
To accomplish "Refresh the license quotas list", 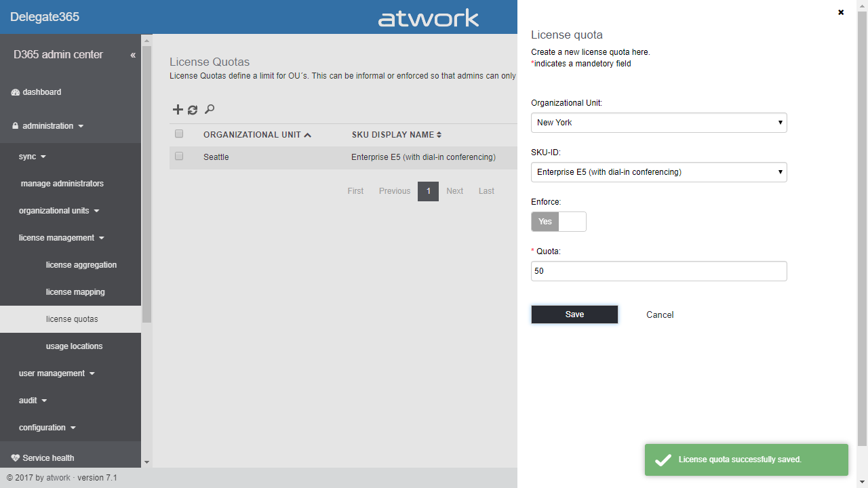I will click(x=193, y=110).
